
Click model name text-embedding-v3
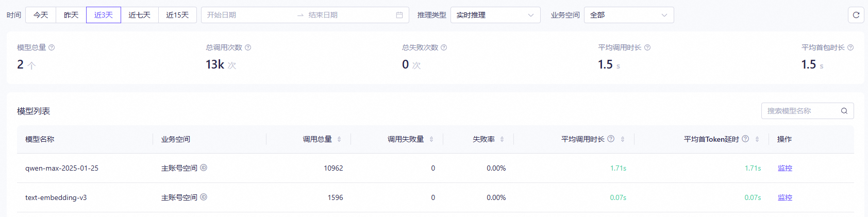[56, 197]
